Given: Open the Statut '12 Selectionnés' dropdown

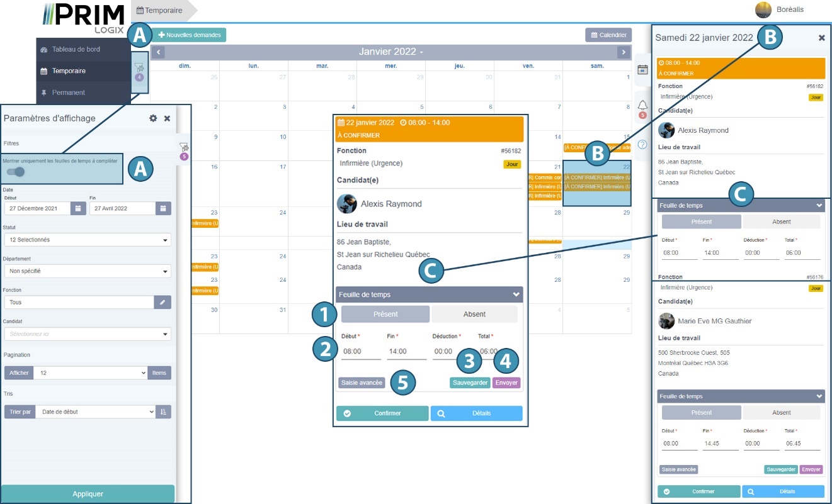Looking at the screenshot, I should (x=87, y=240).
